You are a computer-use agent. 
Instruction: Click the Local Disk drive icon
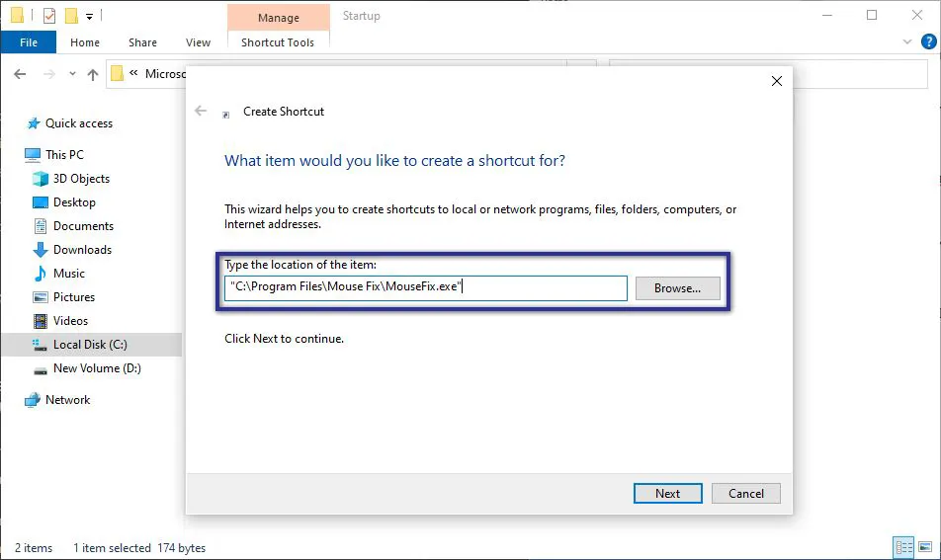tap(40, 345)
